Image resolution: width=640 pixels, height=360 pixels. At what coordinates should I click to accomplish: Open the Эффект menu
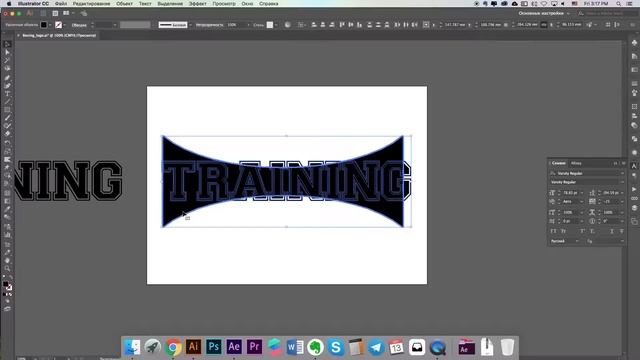click(198, 4)
